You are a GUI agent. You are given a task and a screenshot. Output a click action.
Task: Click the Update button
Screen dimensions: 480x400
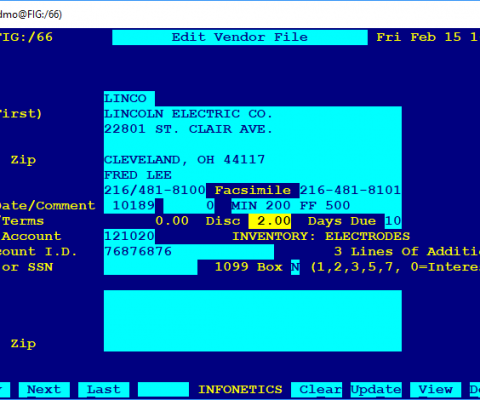click(x=376, y=389)
